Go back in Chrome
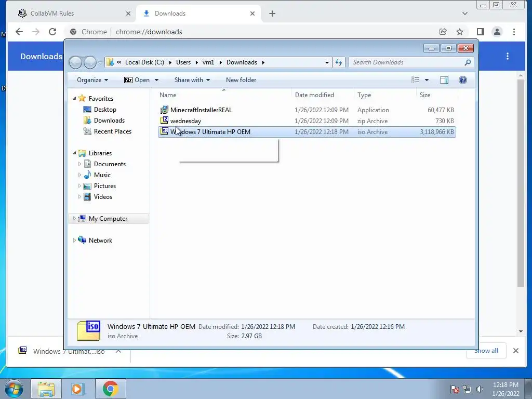The width and height of the screenshot is (532, 399). point(19,32)
